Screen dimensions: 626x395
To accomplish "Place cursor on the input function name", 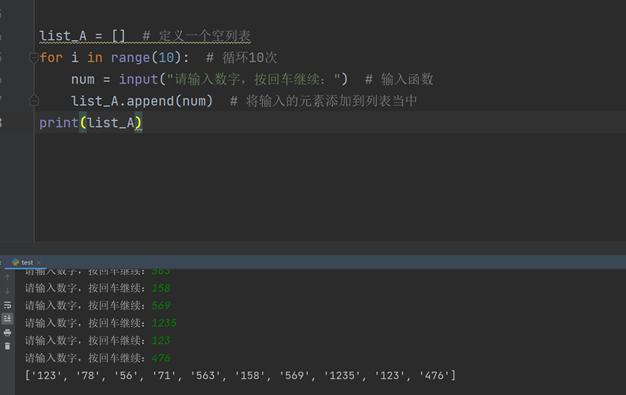I will click(x=139, y=79).
